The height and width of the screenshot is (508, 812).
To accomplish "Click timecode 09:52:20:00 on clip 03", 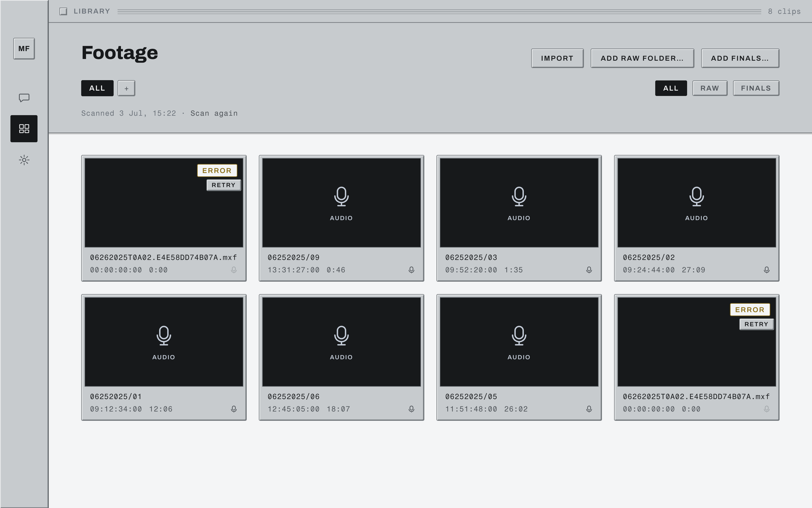I will tap(471, 270).
